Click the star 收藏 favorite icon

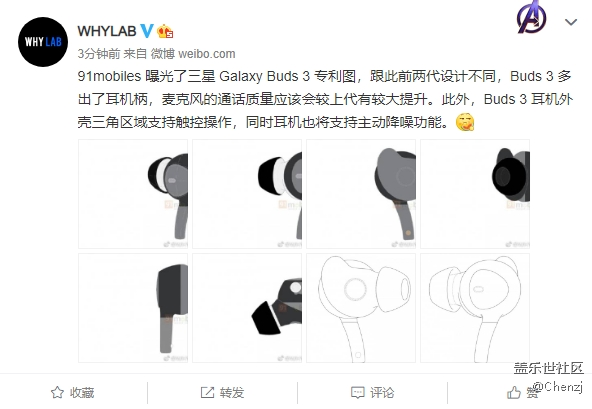tap(57, 392)
